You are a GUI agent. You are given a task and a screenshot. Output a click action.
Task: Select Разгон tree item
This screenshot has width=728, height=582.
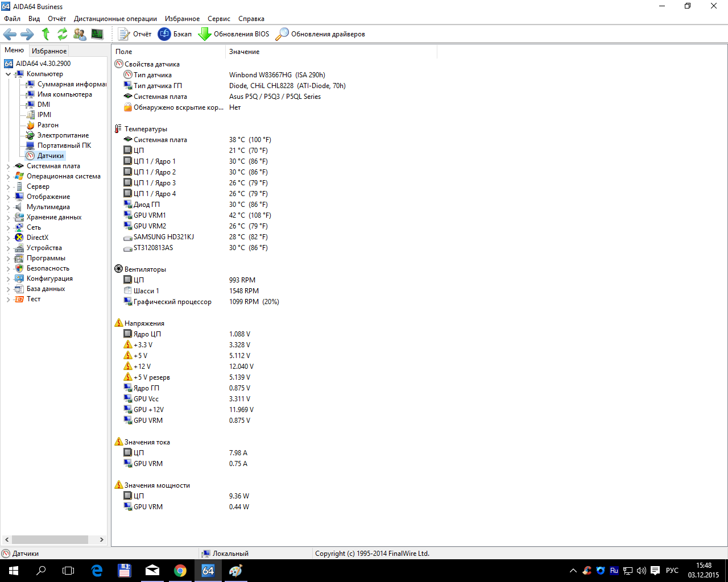pos(48,125)
